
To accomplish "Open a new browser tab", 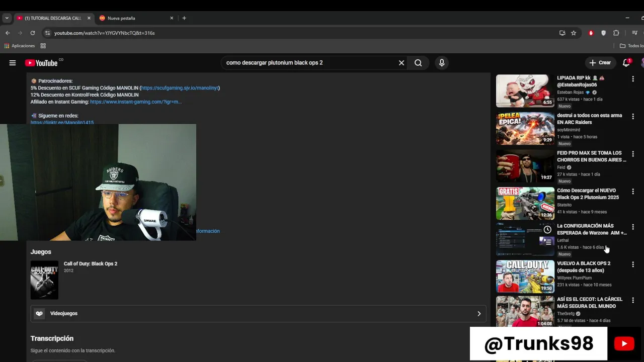I will 184,18.
